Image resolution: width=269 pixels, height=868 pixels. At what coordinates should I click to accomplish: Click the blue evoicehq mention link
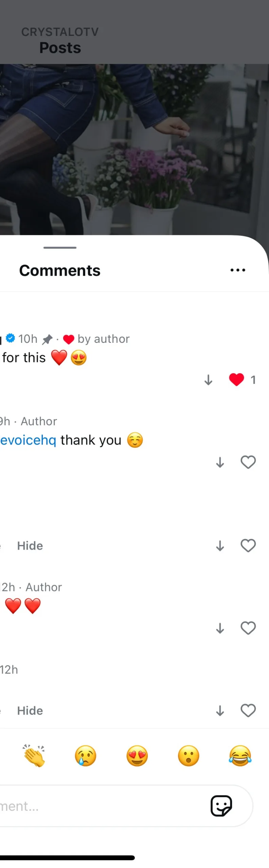click(28, 440)
